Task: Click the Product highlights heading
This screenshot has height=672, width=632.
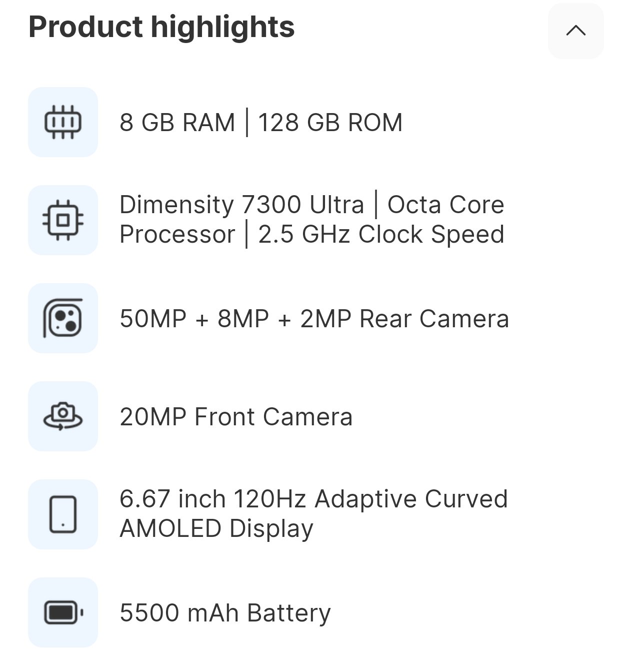Action: pos(161,27)
